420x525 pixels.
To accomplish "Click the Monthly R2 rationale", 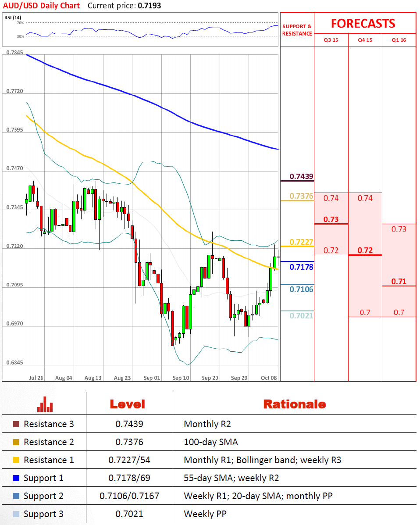I will click(x=207, y=424).
